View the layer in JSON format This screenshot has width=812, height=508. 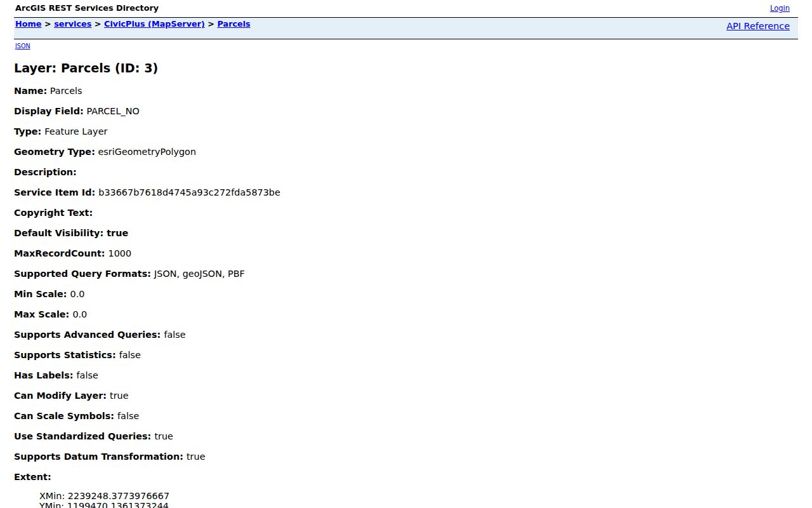pyautogui.click(x=22, y=46)
